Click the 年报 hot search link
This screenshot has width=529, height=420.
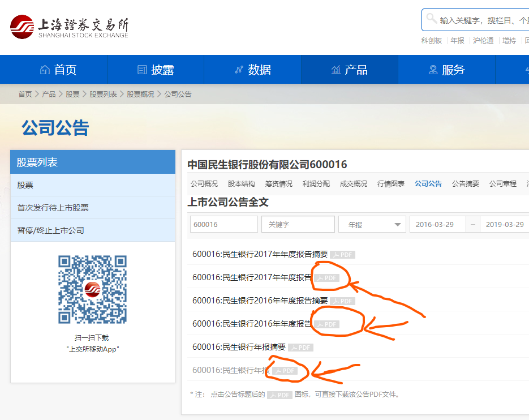[458, 41]
